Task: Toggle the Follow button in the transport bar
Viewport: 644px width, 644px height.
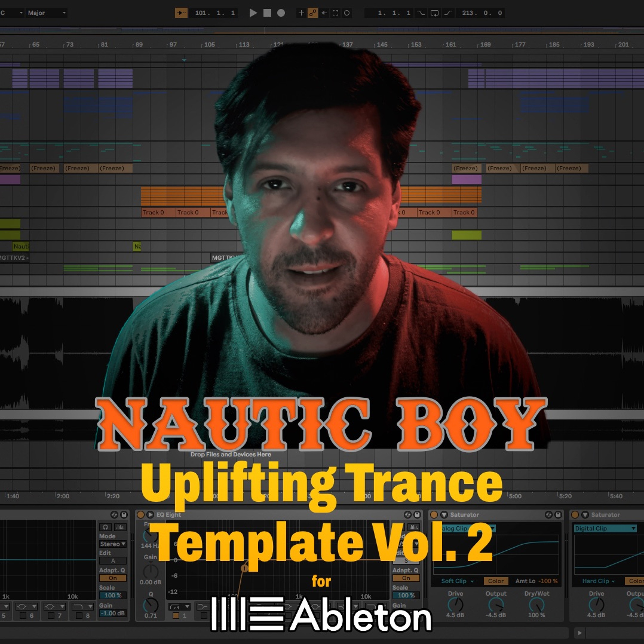Action: 181,13
